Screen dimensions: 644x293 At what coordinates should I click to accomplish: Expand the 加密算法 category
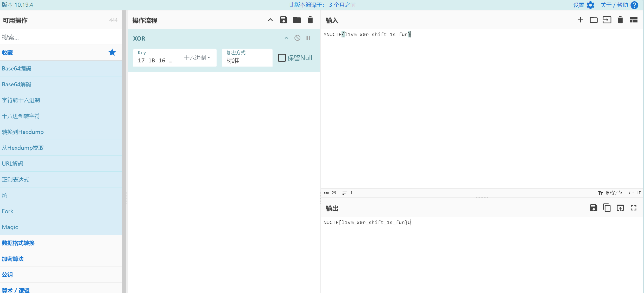pos(13,259)
